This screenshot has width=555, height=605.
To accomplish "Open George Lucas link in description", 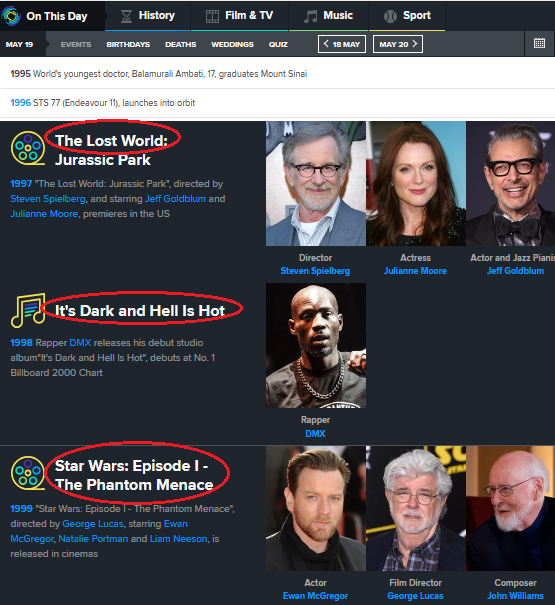I will [x=93, y=524].
